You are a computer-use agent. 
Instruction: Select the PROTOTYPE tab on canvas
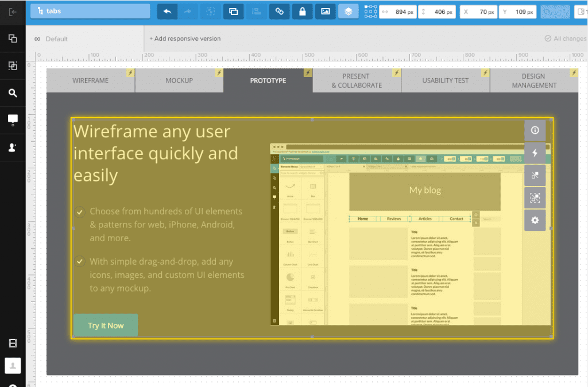[268, 80]
